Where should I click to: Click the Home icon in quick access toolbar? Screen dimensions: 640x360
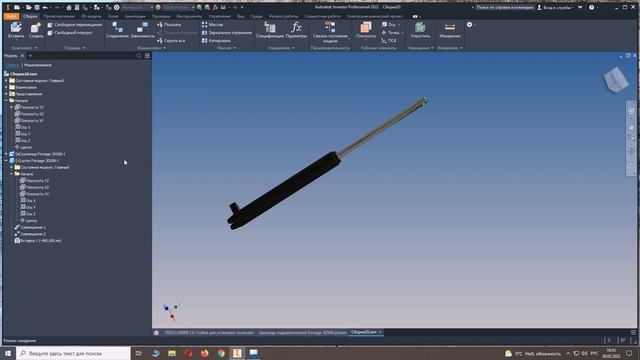point(69,7)
